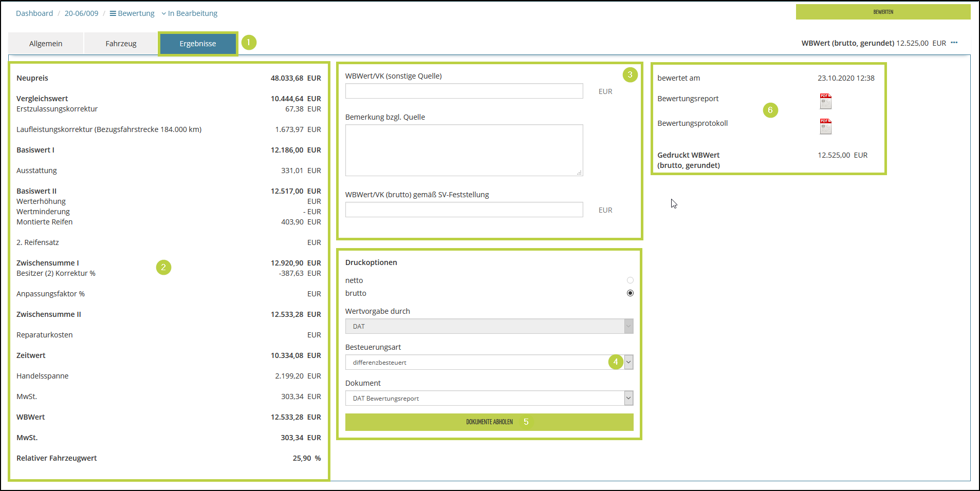The width and height of the screenshot is (980, 491).
Task: Select the netto radio button
Action: (x=630, y=280)
